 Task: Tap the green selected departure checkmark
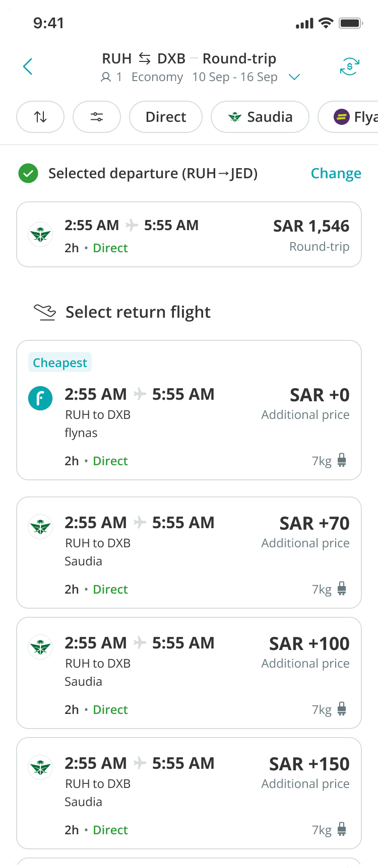click(x=28, y=174)
